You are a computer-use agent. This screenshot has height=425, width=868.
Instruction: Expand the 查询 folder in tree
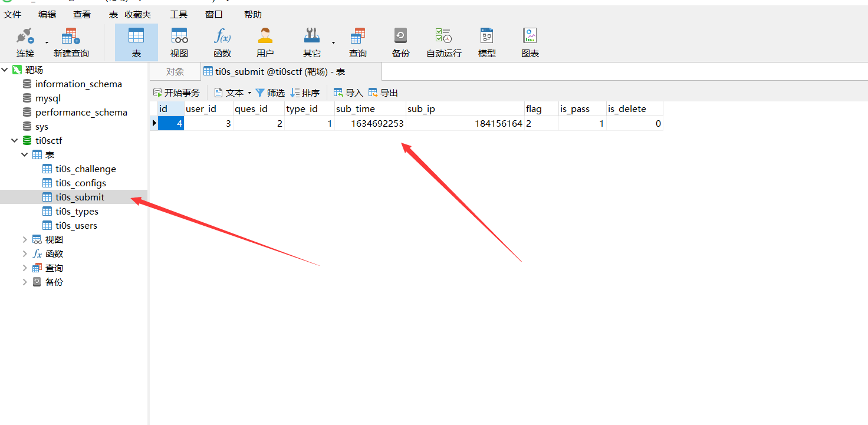coord(25,268)
